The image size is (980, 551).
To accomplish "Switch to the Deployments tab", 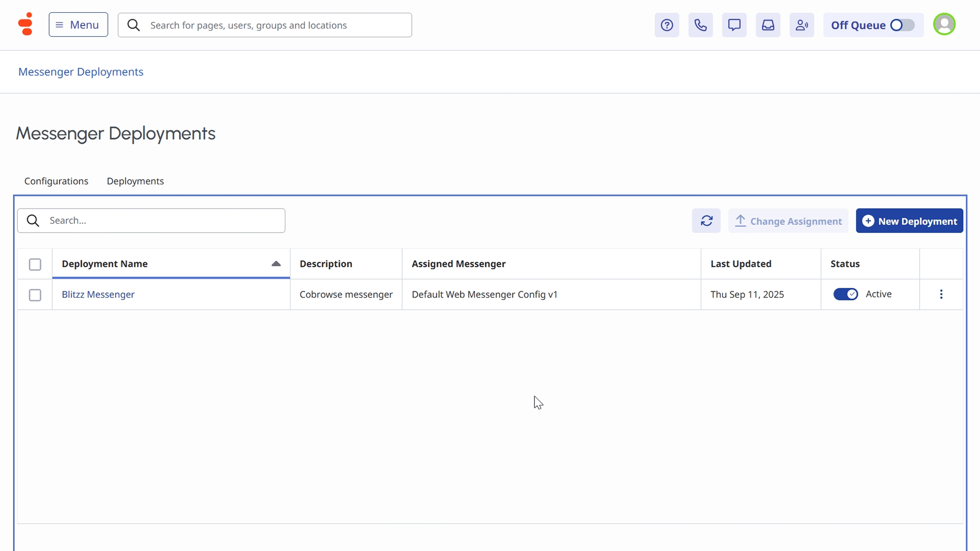I will [135, 181].
